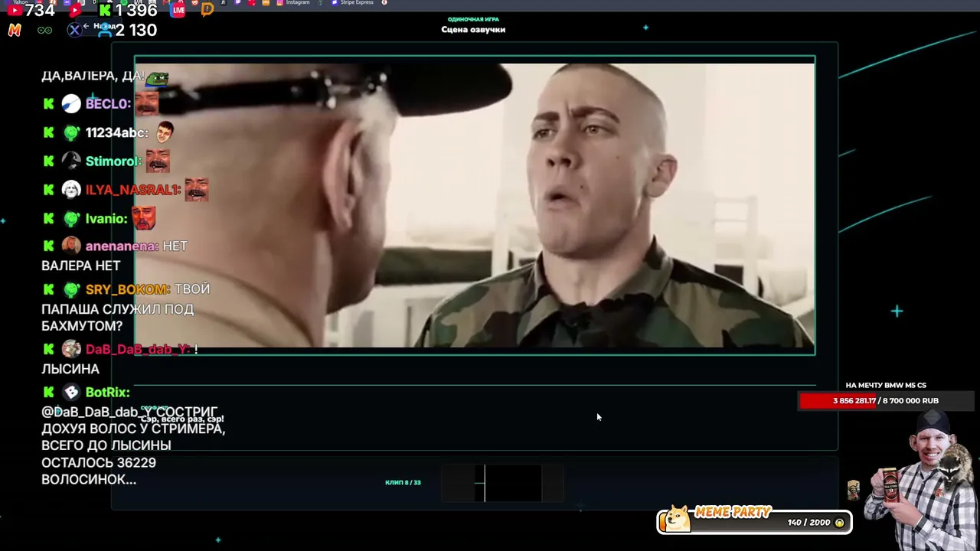
Task: Click the movie clip video preview
Action: coord(475,205)
